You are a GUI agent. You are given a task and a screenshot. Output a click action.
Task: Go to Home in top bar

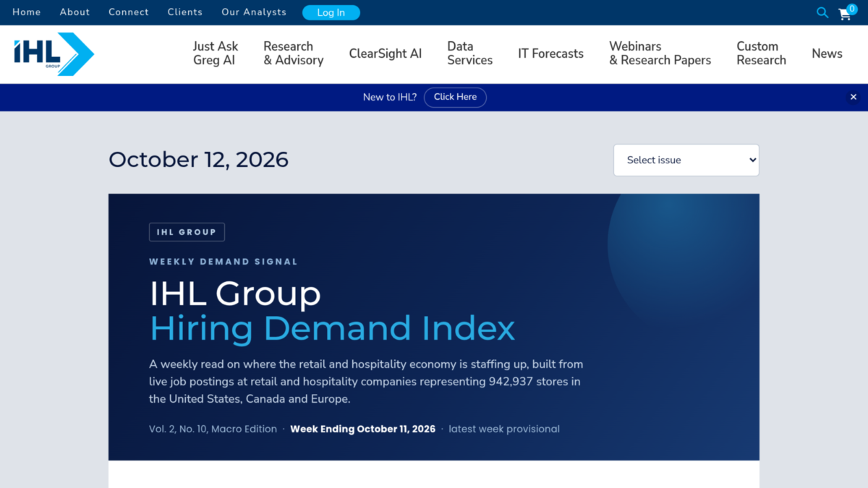tap(27, 12)
